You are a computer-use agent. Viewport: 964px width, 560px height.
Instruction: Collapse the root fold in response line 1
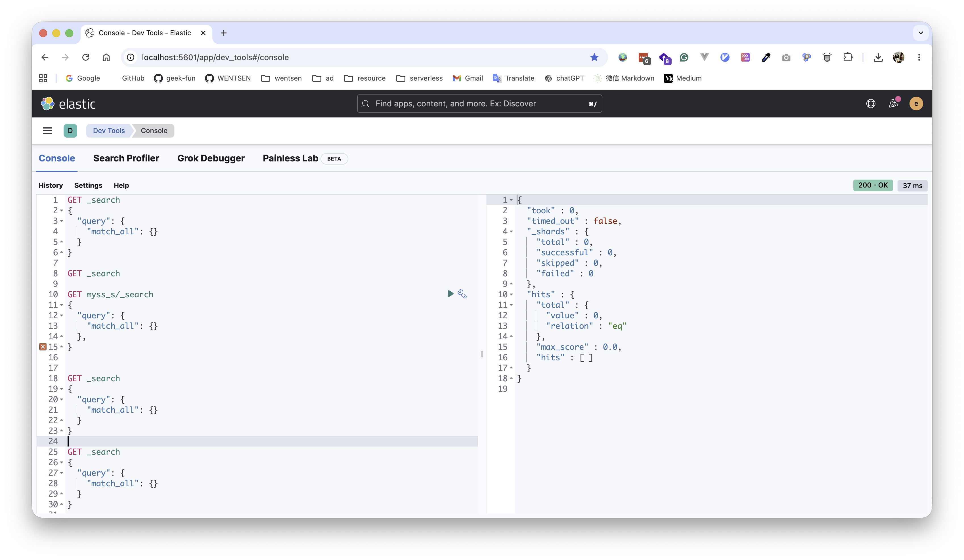[x=511, y=200]
